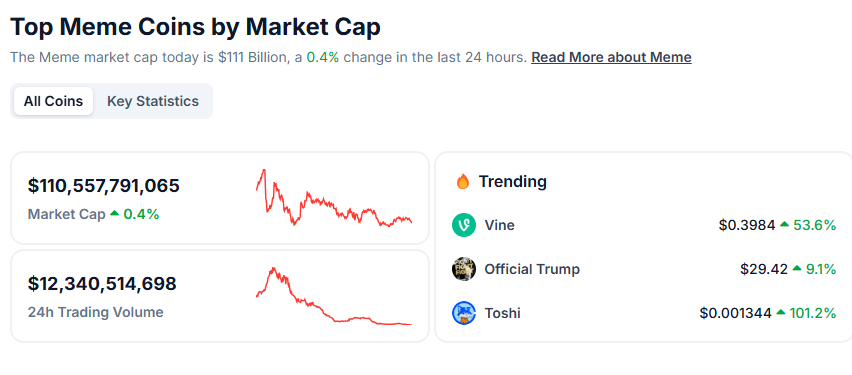
Task: Click the Toshi coin logo icon
Action: 463,313
